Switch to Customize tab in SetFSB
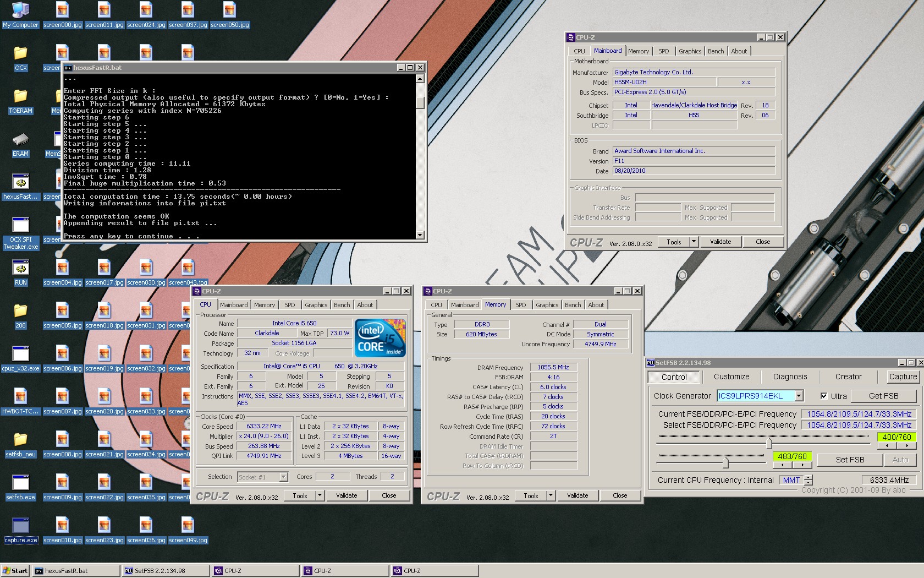This screenshot has width=924, height=578. coord(731,377)
